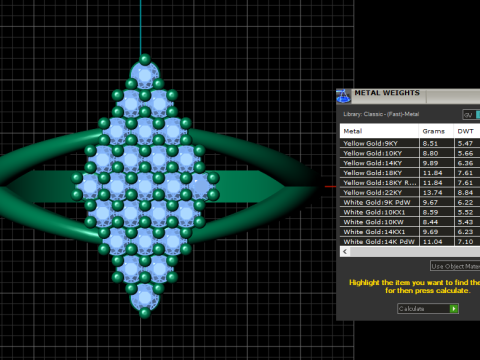The width and height of the screenshot is (480, 360).
Task: Select the top gemstone of the diamond cluster
Action: click(x=145, y=75)
